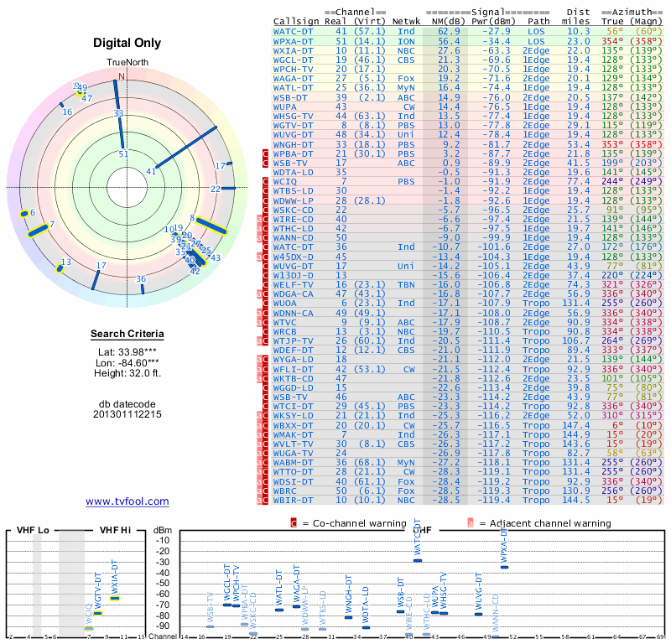Click the Callsign column header
This screenshot has height=644, width=671.
click(296, 22)
